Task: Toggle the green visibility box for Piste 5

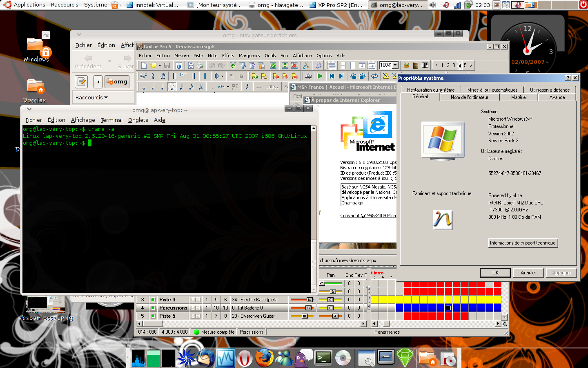Action: [x=153, y=316]
